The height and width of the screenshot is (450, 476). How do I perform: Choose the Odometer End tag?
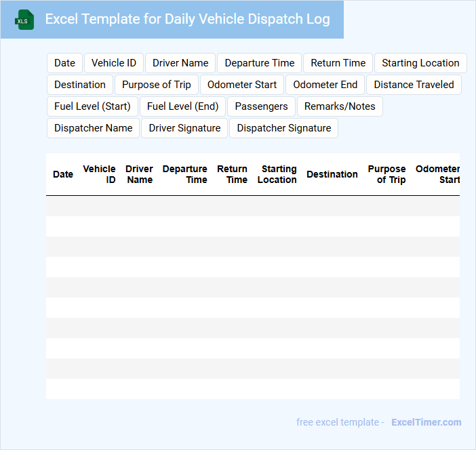(325, 85)
